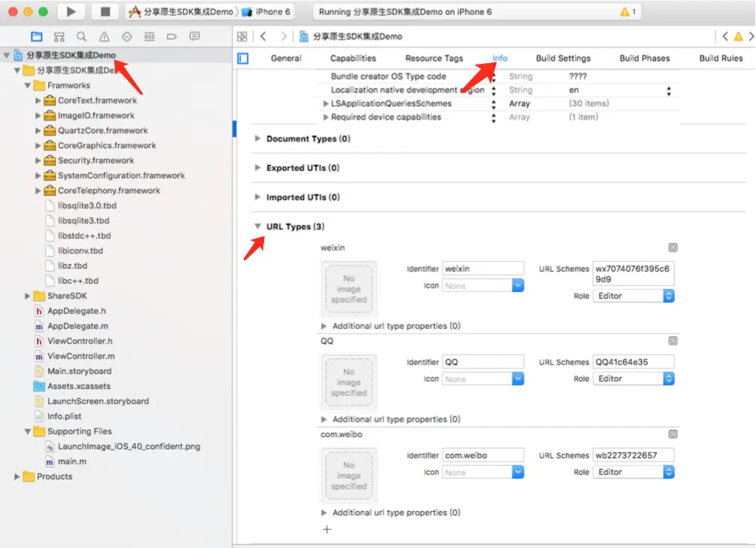Open the Test navigator
756x548 pixels.
click(127, 37)
